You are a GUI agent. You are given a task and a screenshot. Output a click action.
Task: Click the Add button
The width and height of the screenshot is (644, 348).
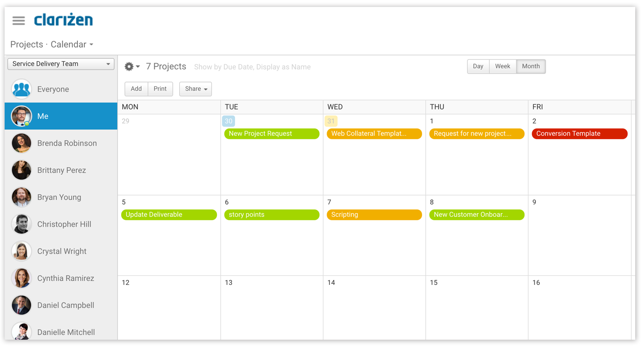[136, 89]
